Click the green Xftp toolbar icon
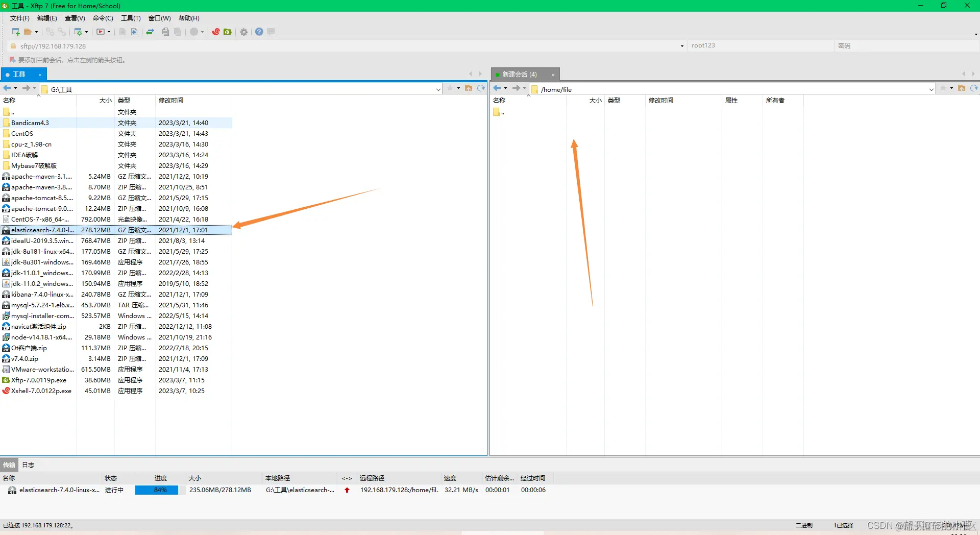 pos(228,32)
